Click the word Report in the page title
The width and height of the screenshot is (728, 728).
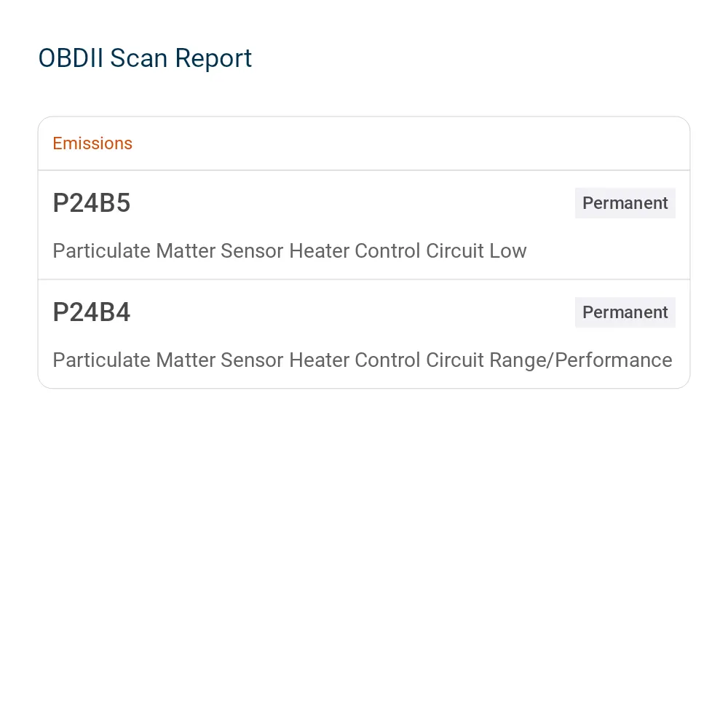213,59
